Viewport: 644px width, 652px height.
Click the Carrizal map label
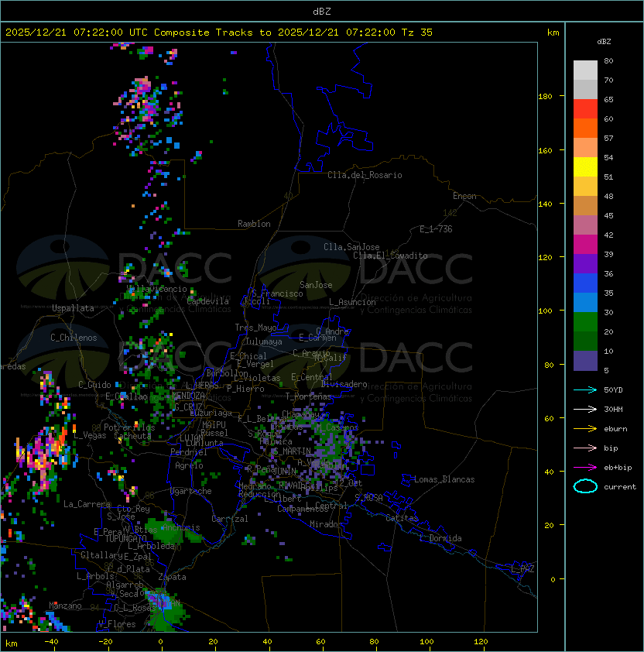pyautogui.click(x=229, y=519)
